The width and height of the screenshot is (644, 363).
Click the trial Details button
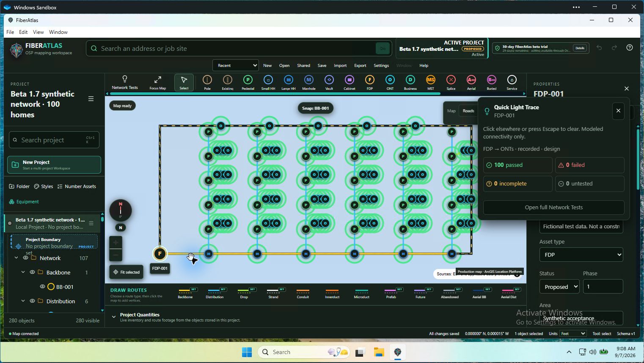tap(580, 48)
